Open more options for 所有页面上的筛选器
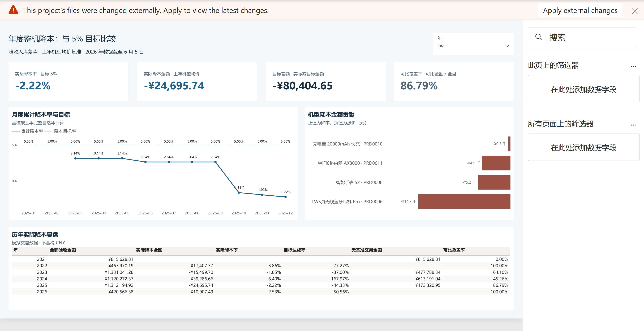 click(633, 125)
